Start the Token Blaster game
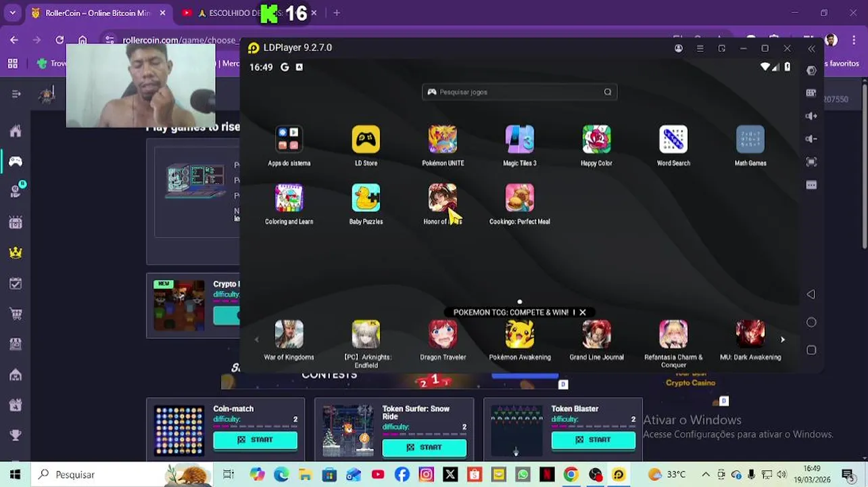868x487 pixels. (594, 440)
